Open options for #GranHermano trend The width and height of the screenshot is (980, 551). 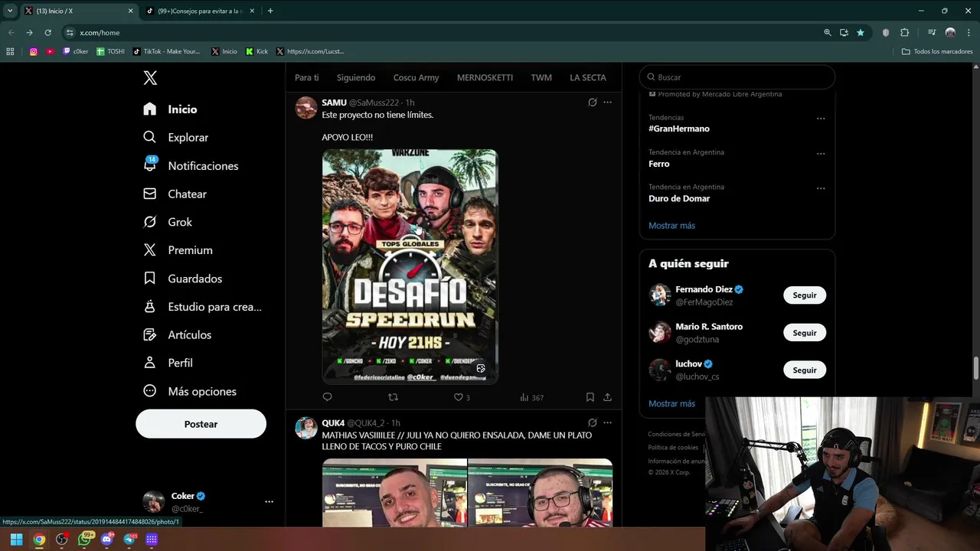click(821, 119)
